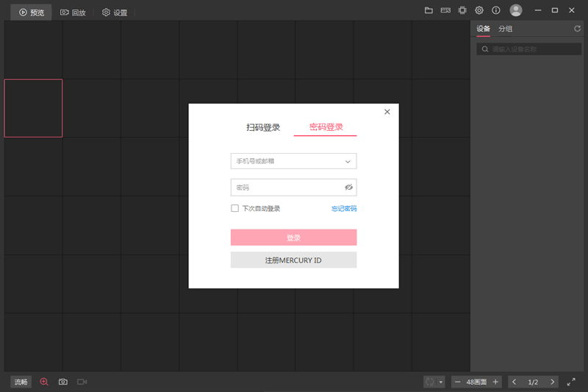Viewport: 588px width, 392px height.
Task: Go to the next page arrow
Action: 552,382
